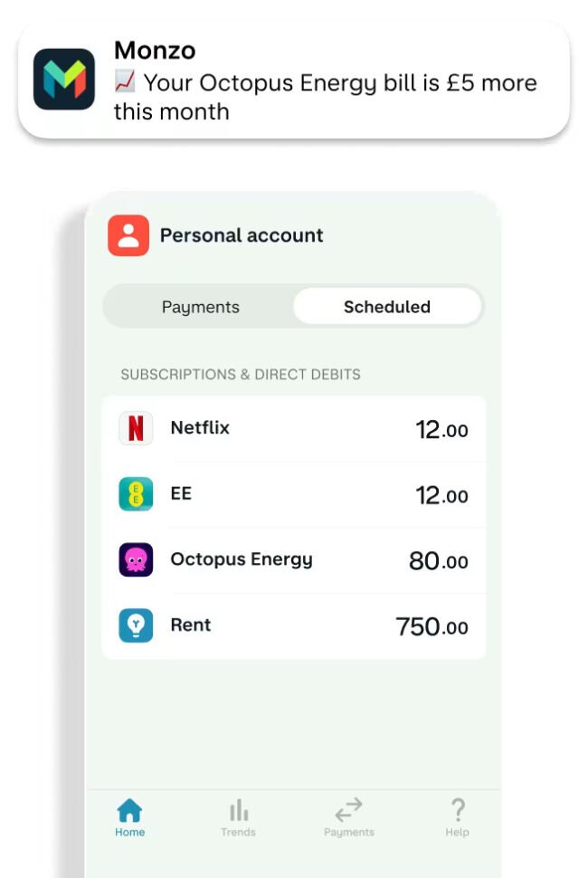This screenshot has height=878, width=588.
Task: Go to the Home tab
Action: coord(129,817)
